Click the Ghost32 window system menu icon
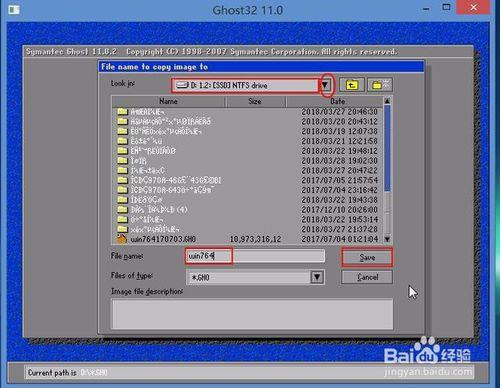The height and width of the screenshot is (388, 502). (x=14, y=10)
